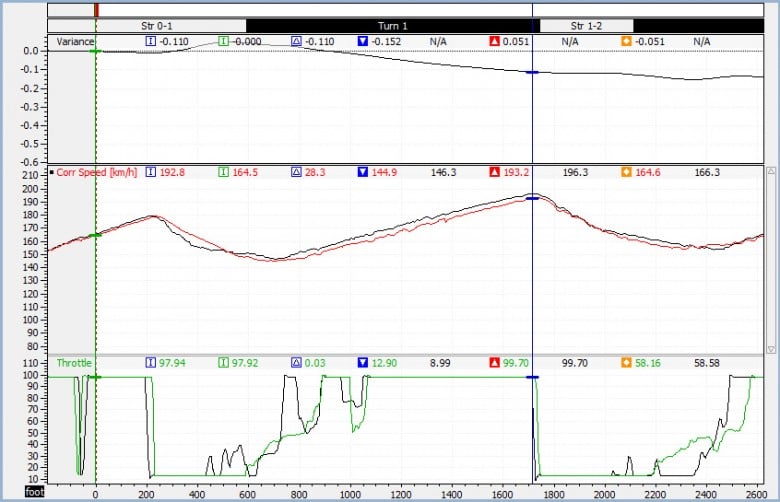Click the green cursor icon in Throttle row
The width and height of the screenshot is (780, 502).
[223, 363]
